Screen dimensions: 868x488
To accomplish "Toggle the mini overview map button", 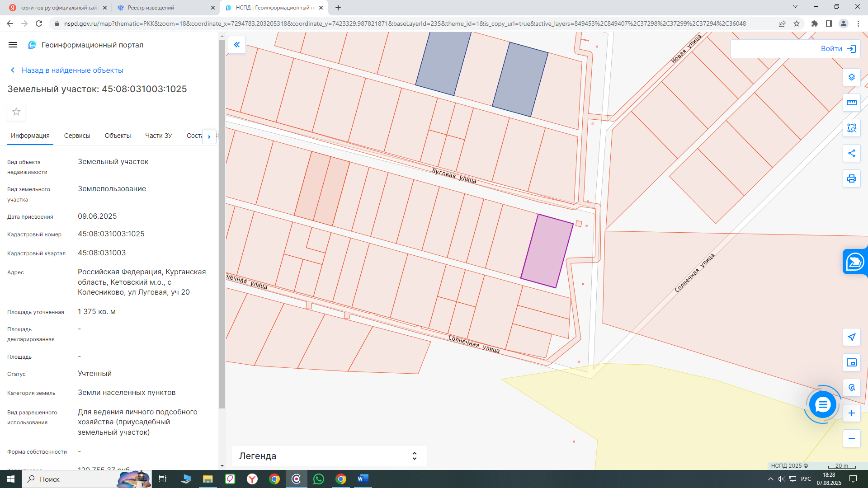I will coord(851,362).
